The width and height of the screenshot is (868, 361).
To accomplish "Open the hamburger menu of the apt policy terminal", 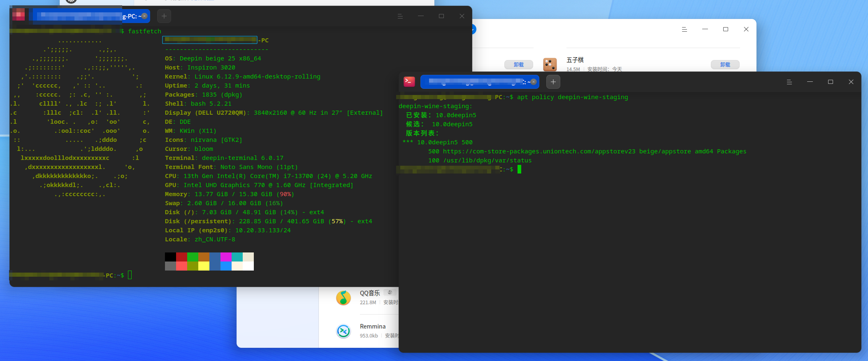I will tap(789, 82).
